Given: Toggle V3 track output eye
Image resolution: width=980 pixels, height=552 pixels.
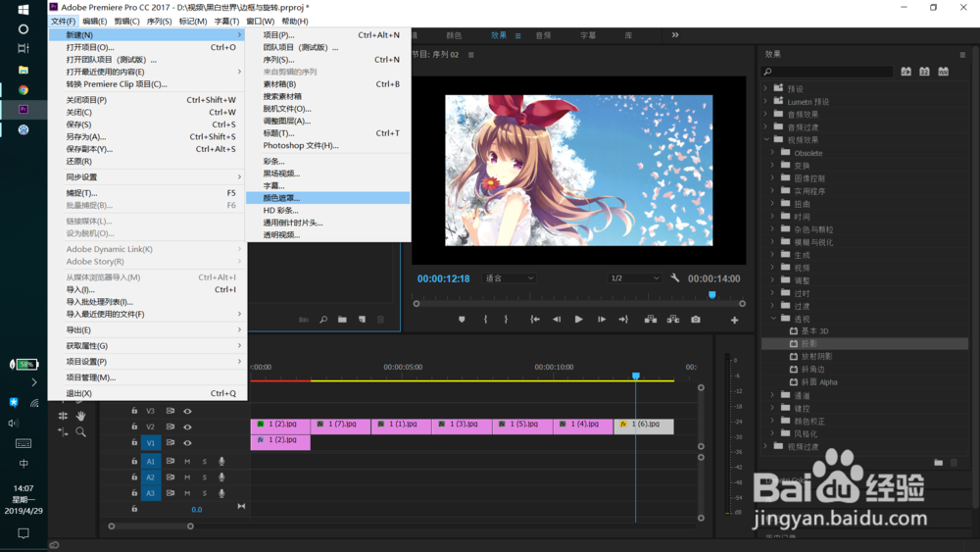Looking at the screenshot, I should click(x=187, y=411).
